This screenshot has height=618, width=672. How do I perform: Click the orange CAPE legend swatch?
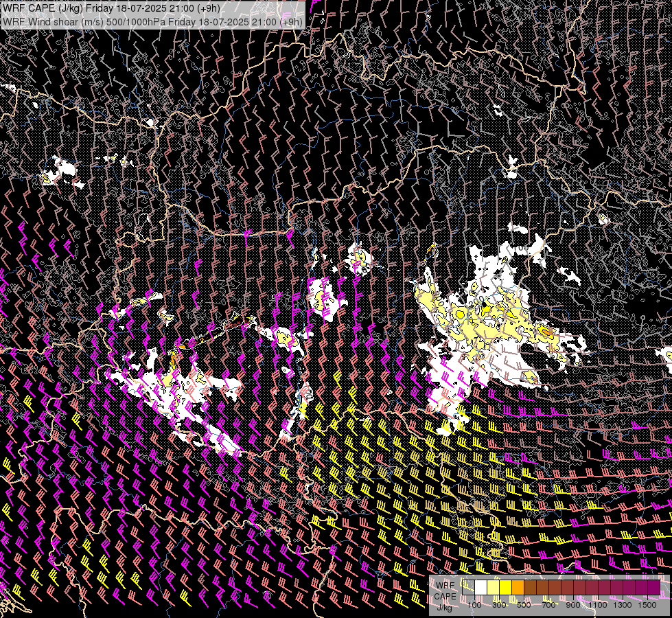click(x=518, y=587)
